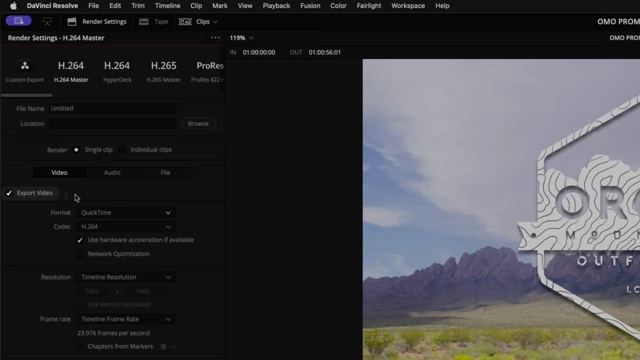Click the purple Quick Export icon
640x360 pixels.
[18, 21]
